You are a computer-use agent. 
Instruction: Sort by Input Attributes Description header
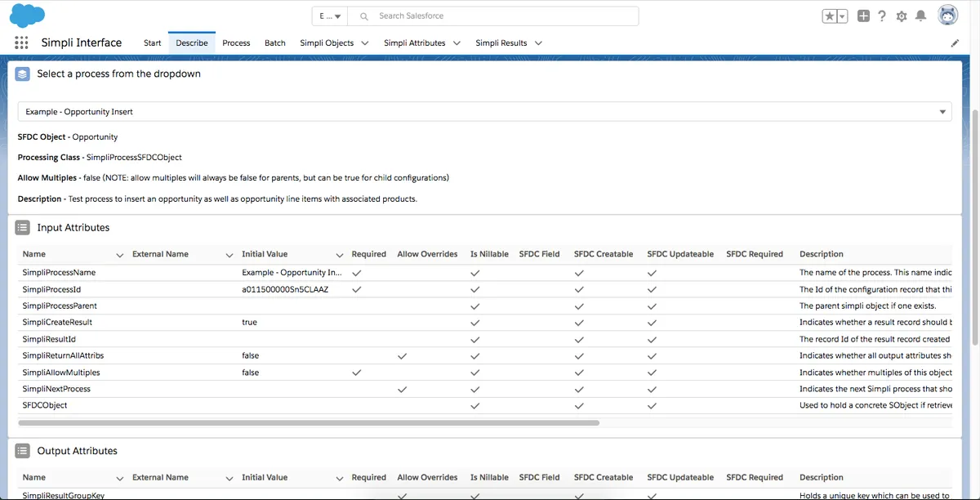click(822, 254)
